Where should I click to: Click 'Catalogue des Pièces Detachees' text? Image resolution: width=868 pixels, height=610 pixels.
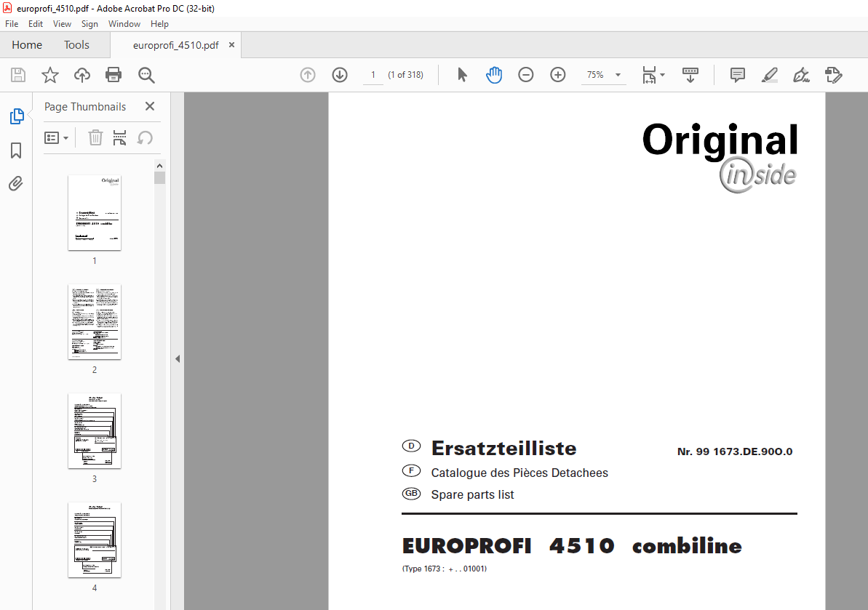point(519,473)
